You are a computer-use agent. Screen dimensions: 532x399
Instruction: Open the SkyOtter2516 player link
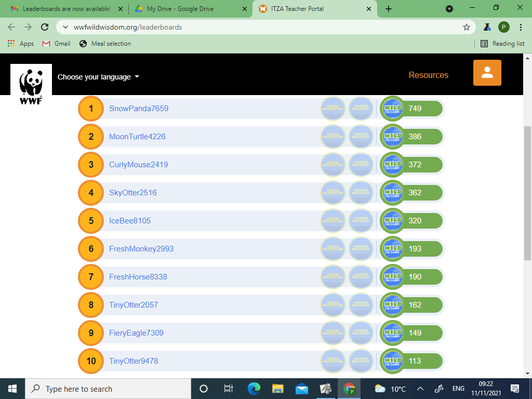pyautogui.click(x=132, y=193)
